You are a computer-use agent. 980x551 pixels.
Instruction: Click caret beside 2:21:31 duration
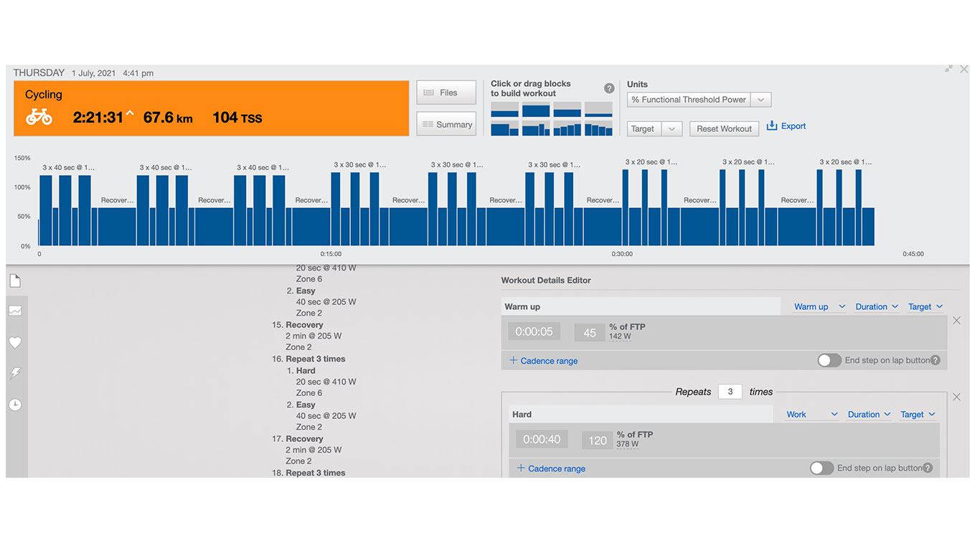click(130, 113)
